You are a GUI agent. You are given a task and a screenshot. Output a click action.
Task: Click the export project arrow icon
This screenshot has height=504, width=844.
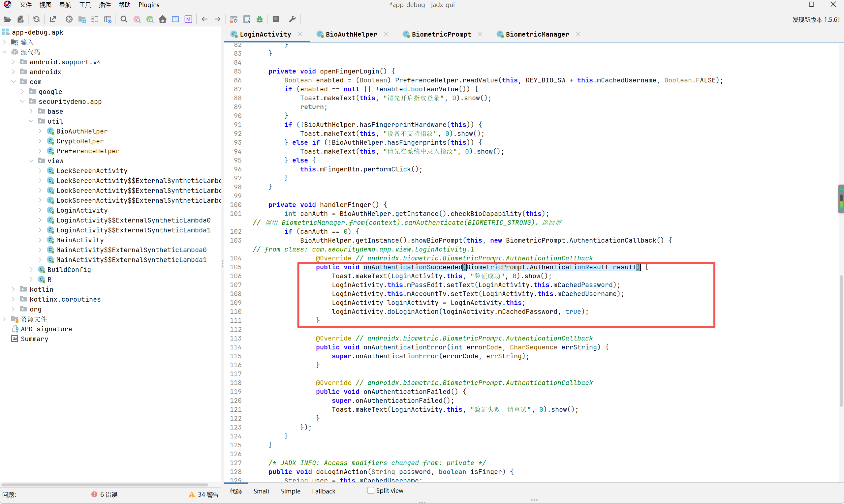(x=53, y=19)
